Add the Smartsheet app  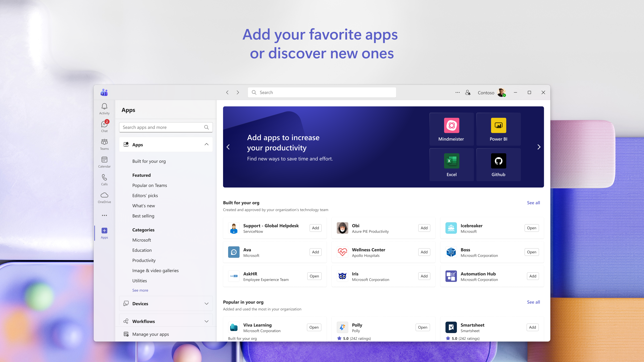(x=532, y=327)
